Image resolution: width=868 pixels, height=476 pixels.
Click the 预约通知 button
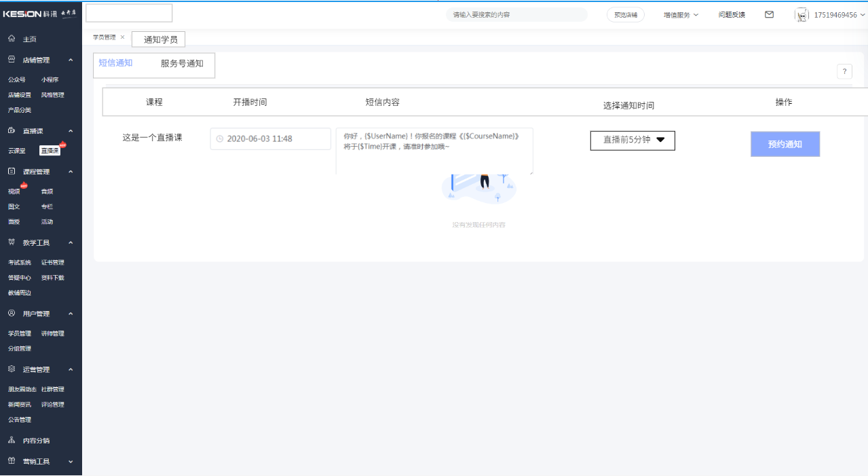785,144
